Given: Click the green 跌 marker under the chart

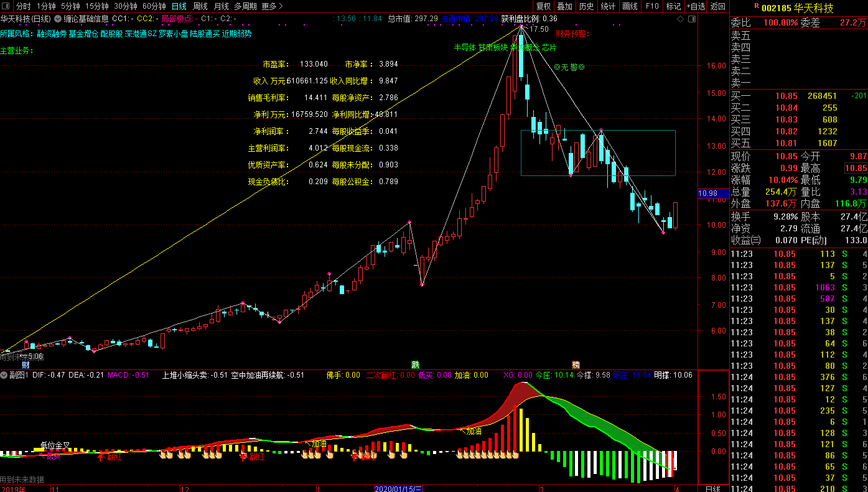Looking at the screenshot, I should (x=415, y=364).
